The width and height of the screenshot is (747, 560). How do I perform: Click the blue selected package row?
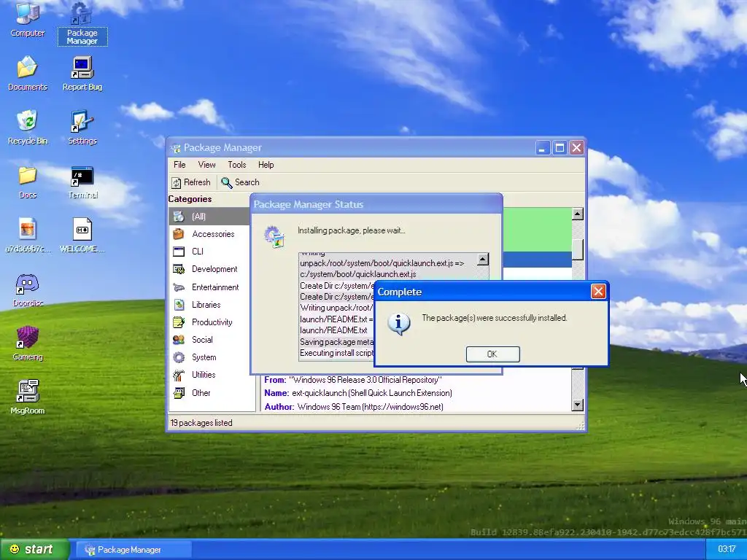[537, 260]
